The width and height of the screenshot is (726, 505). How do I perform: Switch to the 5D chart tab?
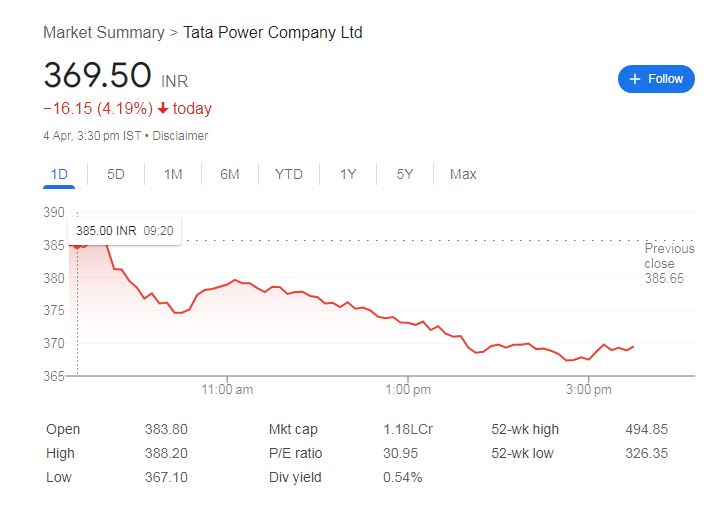click(116, 174)
